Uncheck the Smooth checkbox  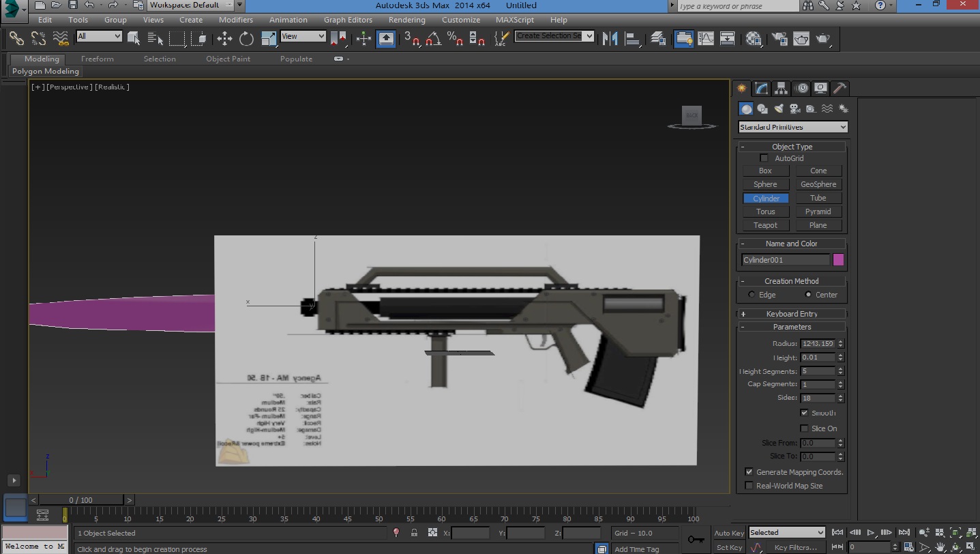coord(805,413)
